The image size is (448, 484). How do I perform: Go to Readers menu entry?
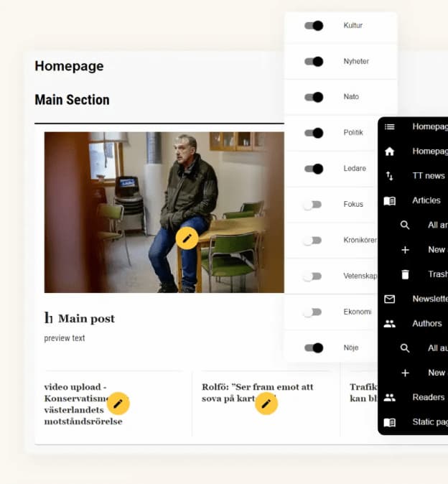[x=428, y=397]
